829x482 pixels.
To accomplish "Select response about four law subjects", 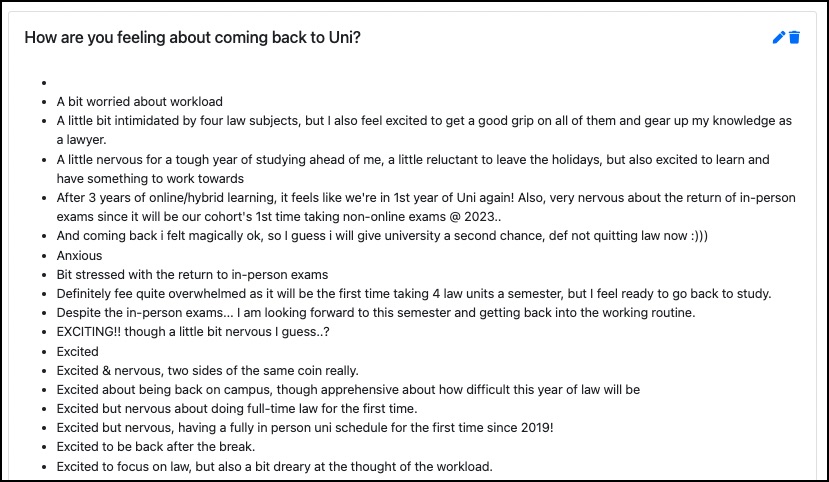I will (x=424, y=130).
